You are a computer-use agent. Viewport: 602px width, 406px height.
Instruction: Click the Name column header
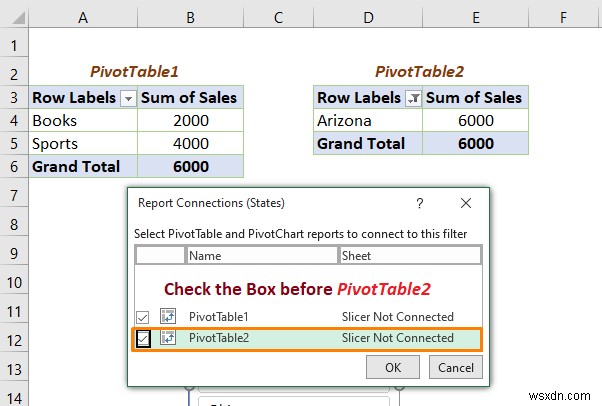[x=262, y=255]
